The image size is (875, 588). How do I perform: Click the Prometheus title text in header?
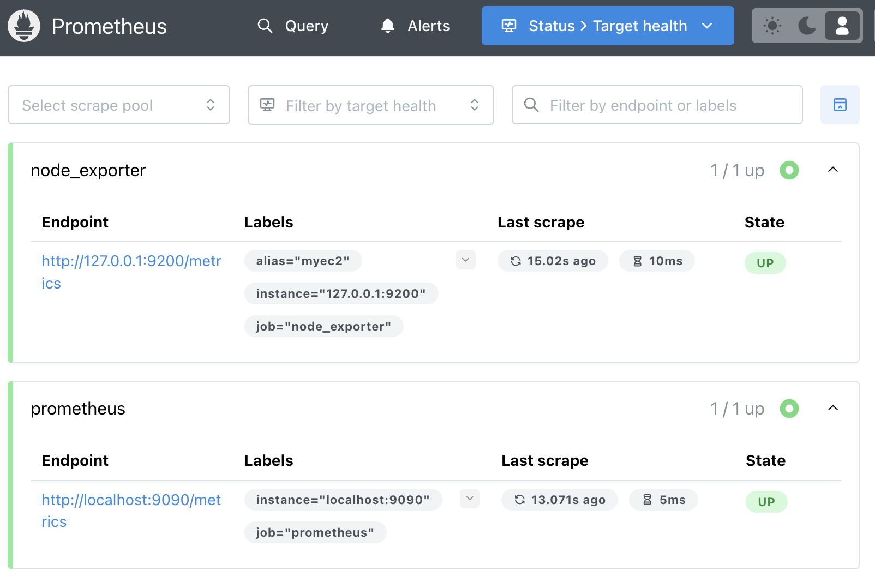(109, 26)
